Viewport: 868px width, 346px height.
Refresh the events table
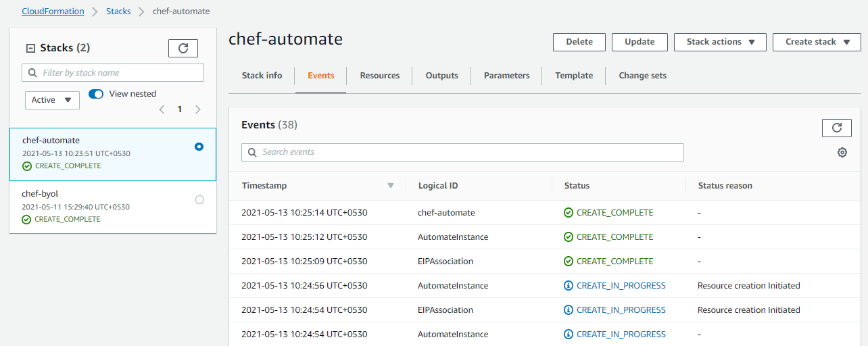(836, 128)
